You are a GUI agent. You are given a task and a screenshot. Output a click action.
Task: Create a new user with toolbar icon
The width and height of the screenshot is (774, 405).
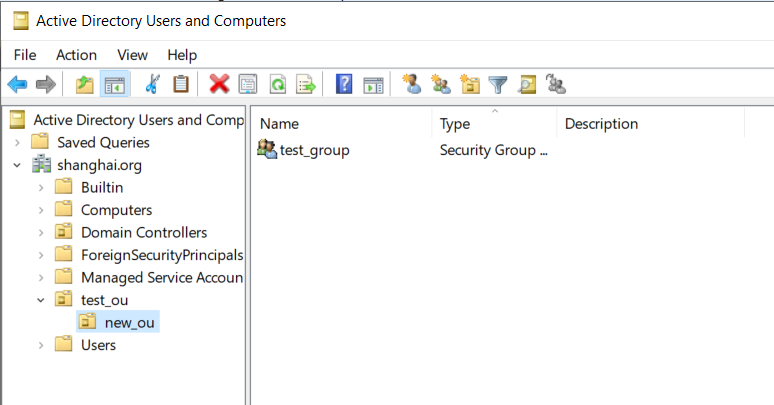point(411,84)
